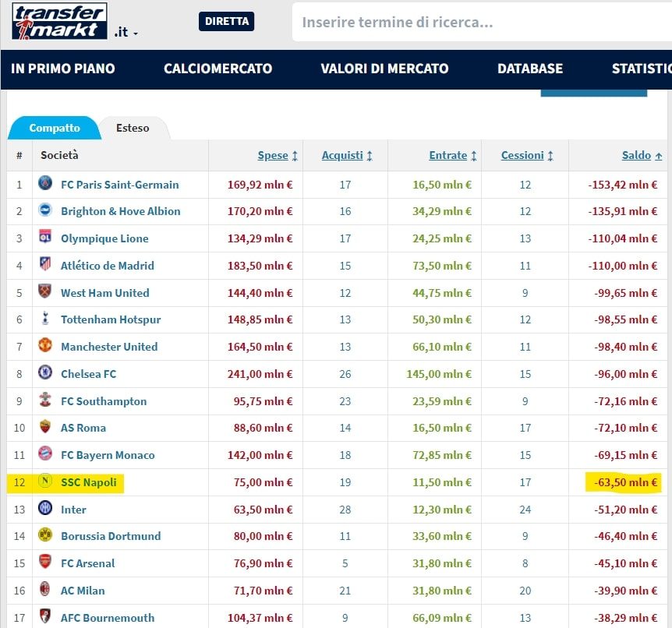Open the .it country domain dropdown
Screen dimensions: 672x628
pyautogui.click(x=126, y=33)
